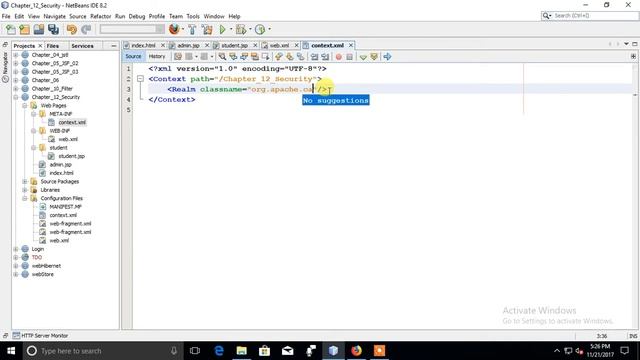Click the Windows Start button

pos(11,351)
